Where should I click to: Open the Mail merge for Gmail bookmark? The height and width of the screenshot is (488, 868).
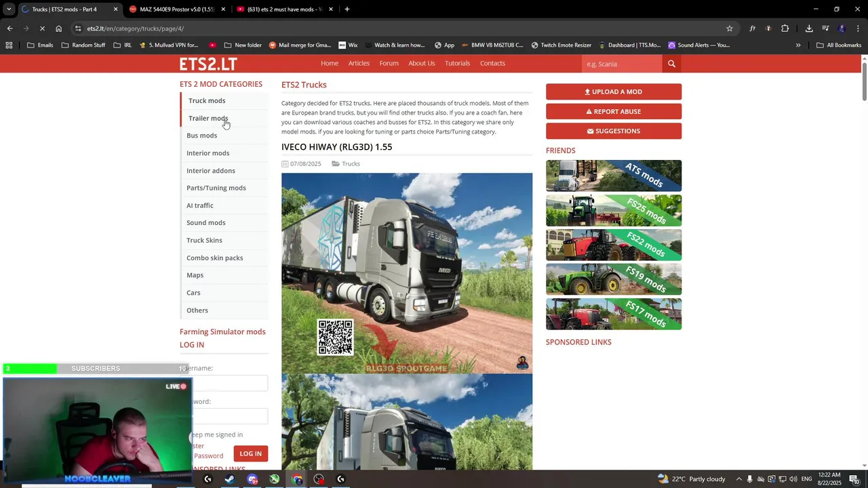click(300, 45)
